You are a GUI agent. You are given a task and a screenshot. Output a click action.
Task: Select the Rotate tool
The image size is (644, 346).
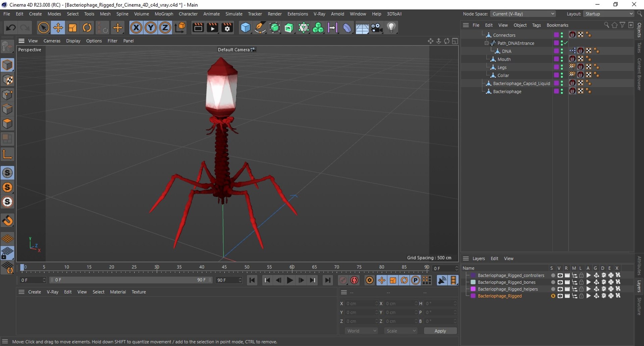pyautogui.click(x=87, y=28)
